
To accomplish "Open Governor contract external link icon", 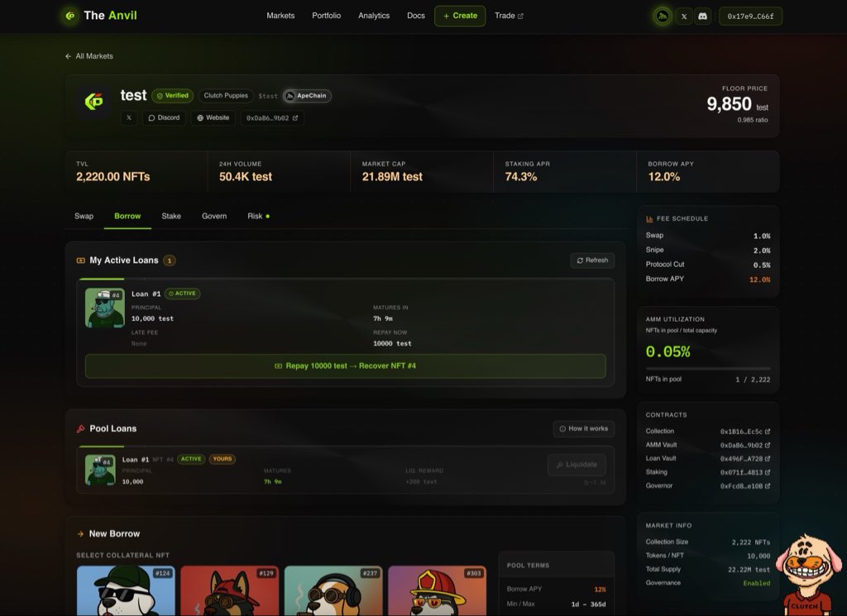I will click(x=768, y=486).
